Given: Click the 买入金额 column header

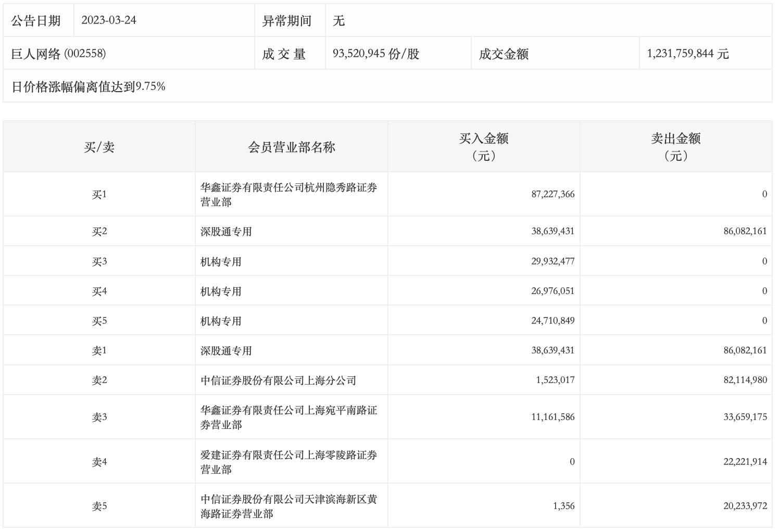Looking at the screenshot, I should [x=483, y=147].
